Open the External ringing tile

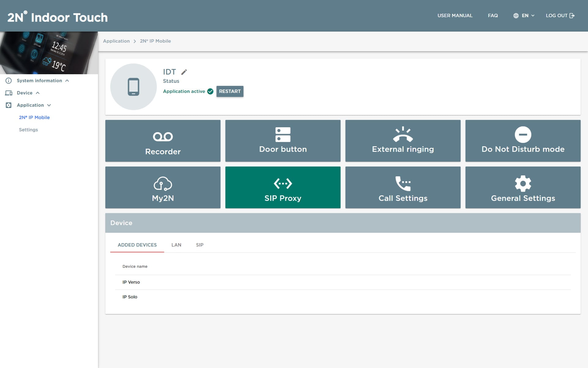(x=403, y=141)
